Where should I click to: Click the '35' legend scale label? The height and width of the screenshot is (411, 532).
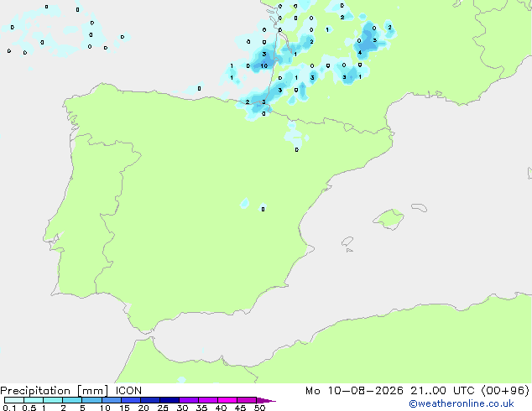coord(201,408)
